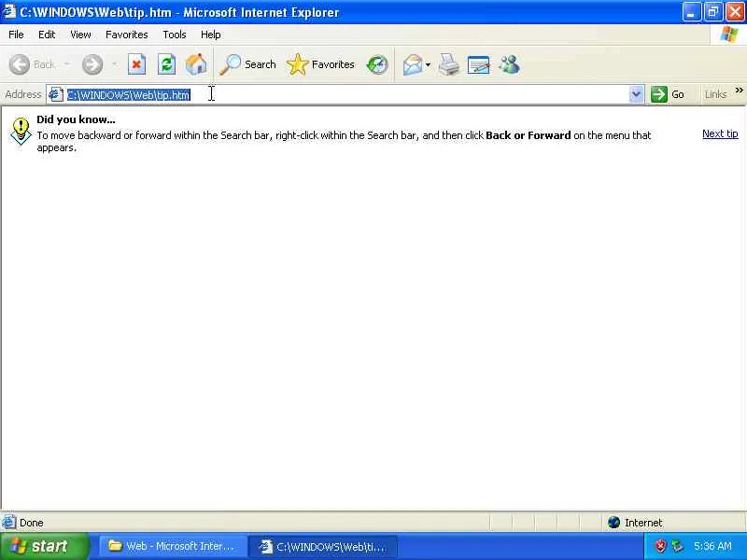This screenshot has width=747, height=560.
Task: Click the light bulb tip icon
Action: (21, 131)
